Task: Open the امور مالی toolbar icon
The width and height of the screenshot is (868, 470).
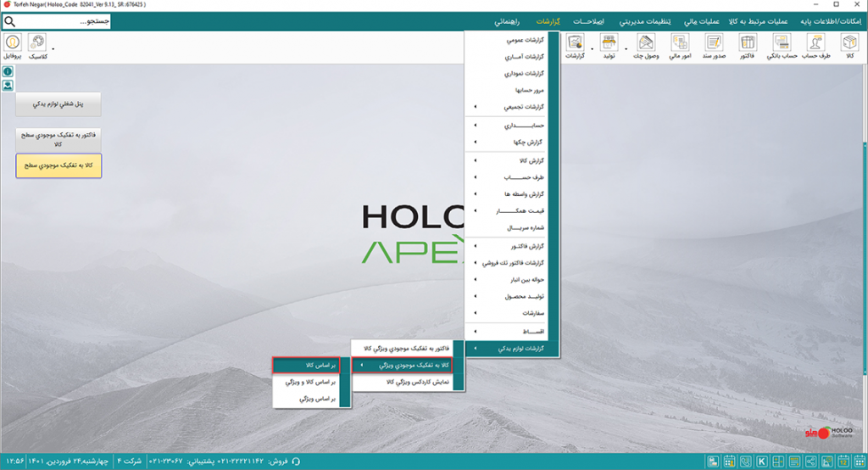Action: pos(680,46)
